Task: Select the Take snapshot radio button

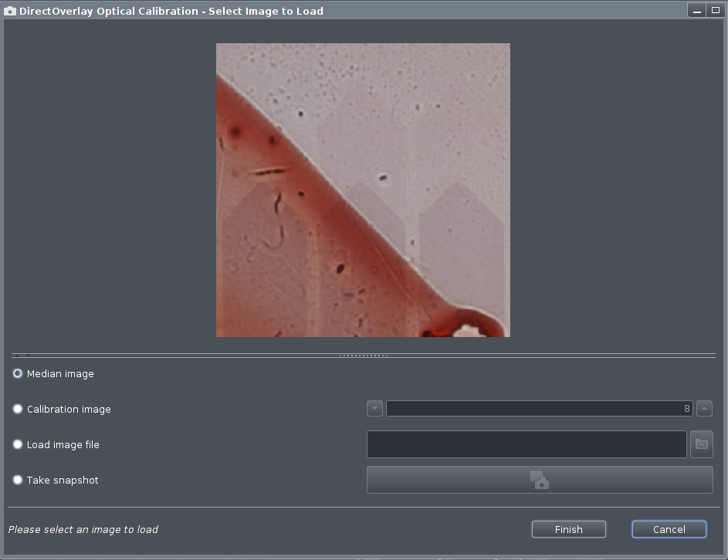Action: (x=18, y=480)
